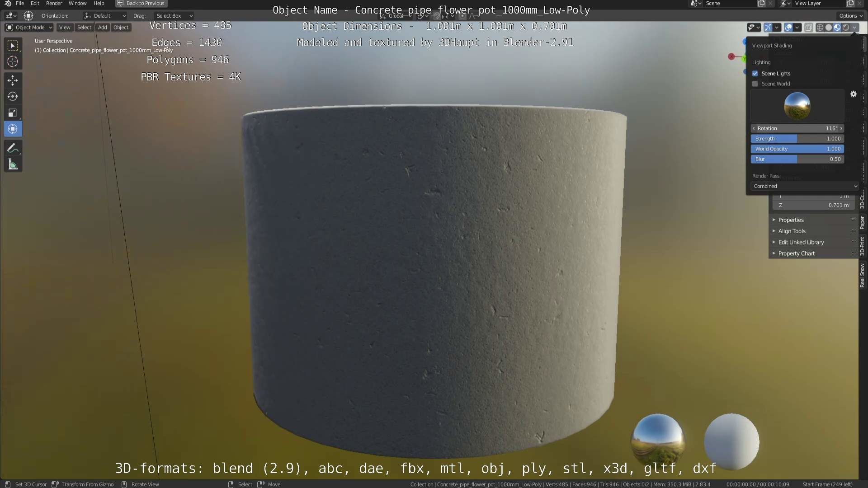Open the gizmo settings dropdown arrow
Screen dimensions: 868x488
click(777, 28)
